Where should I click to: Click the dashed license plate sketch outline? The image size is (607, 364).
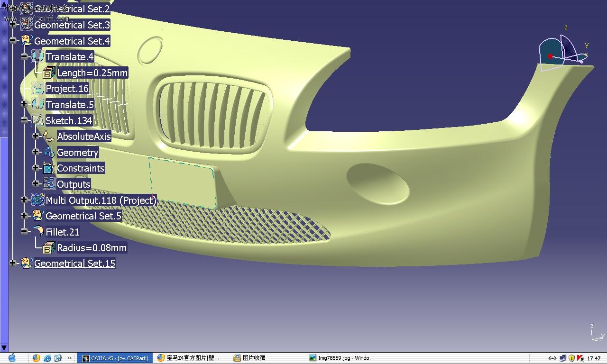[x=183, y=183]
